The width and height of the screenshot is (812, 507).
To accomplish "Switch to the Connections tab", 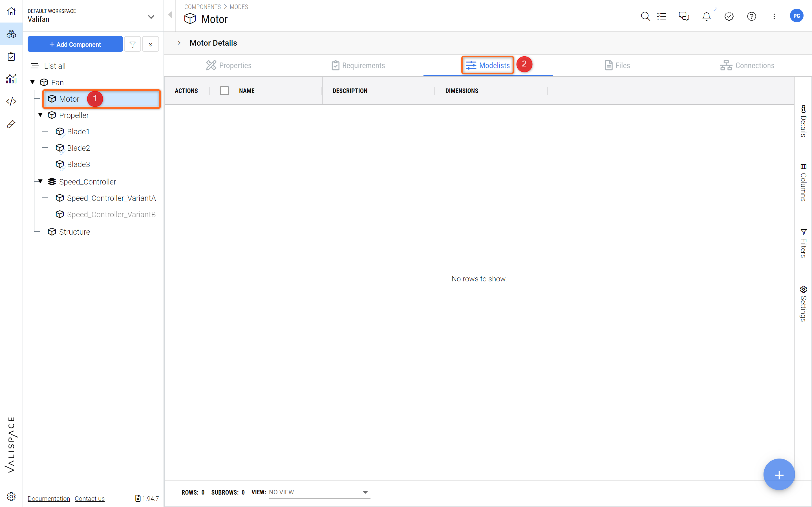I will [747, 65].
